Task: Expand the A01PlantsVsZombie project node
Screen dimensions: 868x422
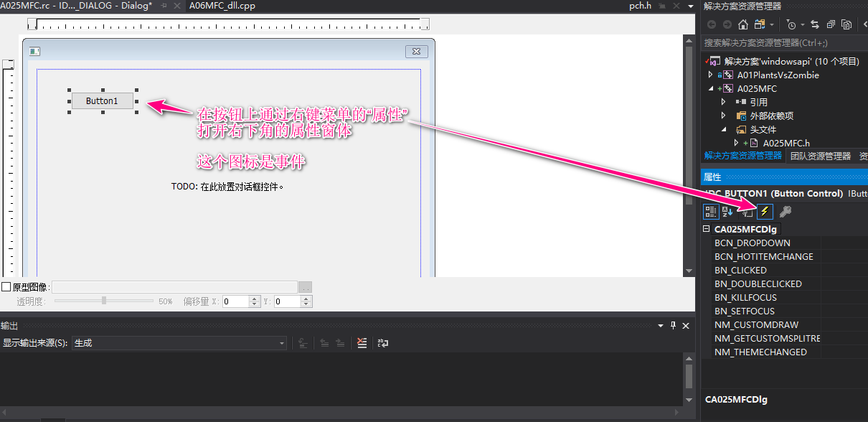Action: 710,75
